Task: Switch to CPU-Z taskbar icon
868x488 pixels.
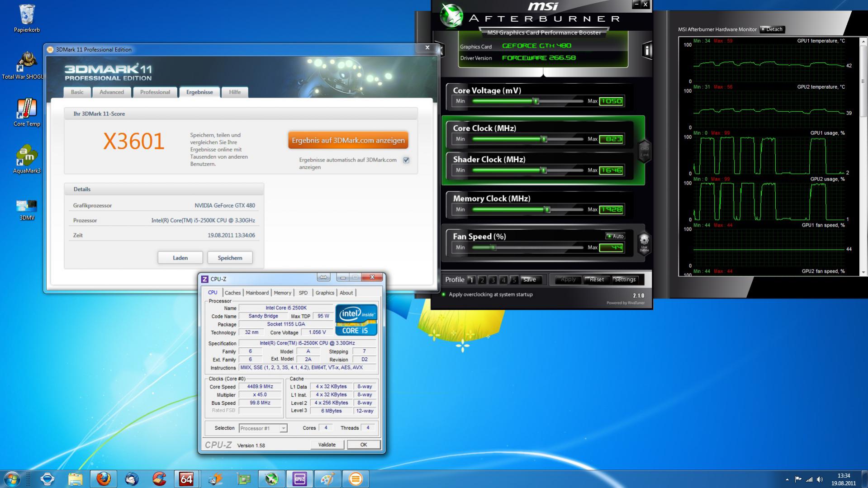Action: tap(299, 479)
